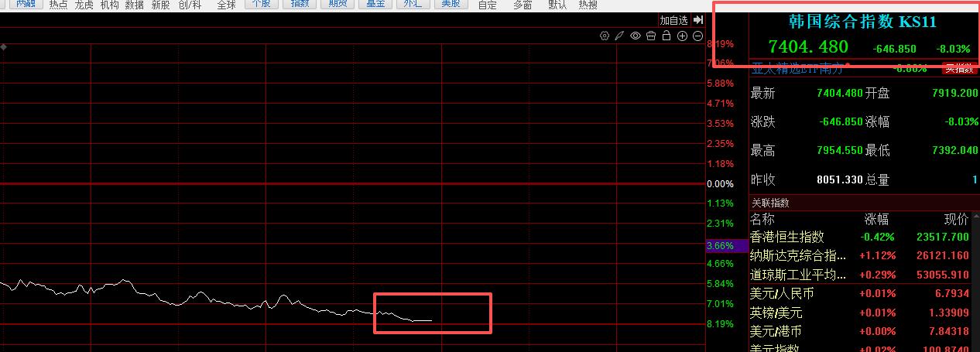Open the 龙虎 tab
980x352 pixels.
pos(84,5)
